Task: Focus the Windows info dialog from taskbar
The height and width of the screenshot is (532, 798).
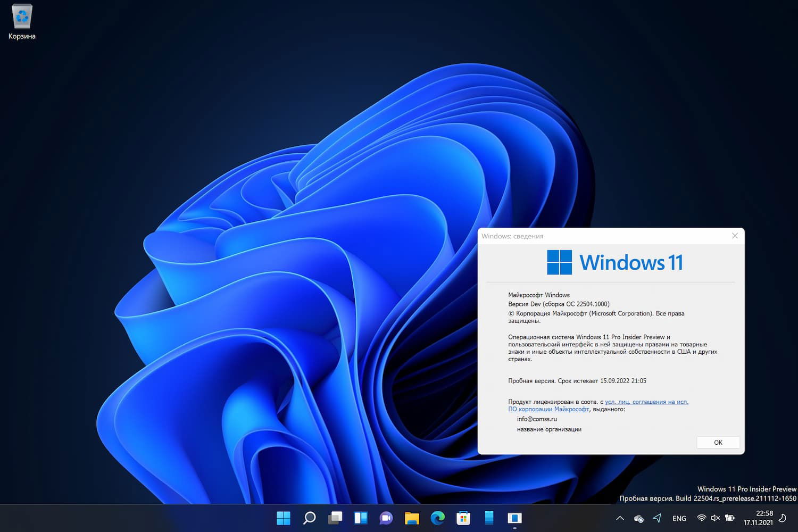Action: (x=514, y=518)
